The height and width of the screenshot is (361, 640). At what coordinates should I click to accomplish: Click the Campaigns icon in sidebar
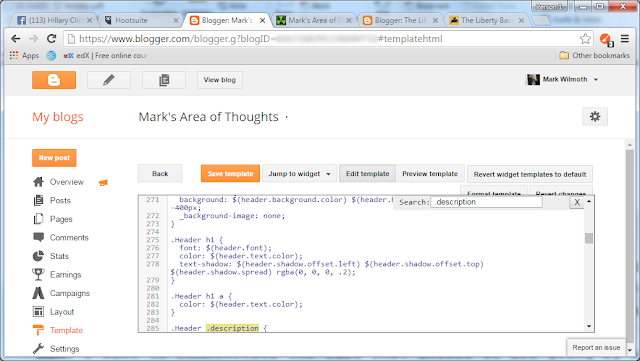[38, 293]
